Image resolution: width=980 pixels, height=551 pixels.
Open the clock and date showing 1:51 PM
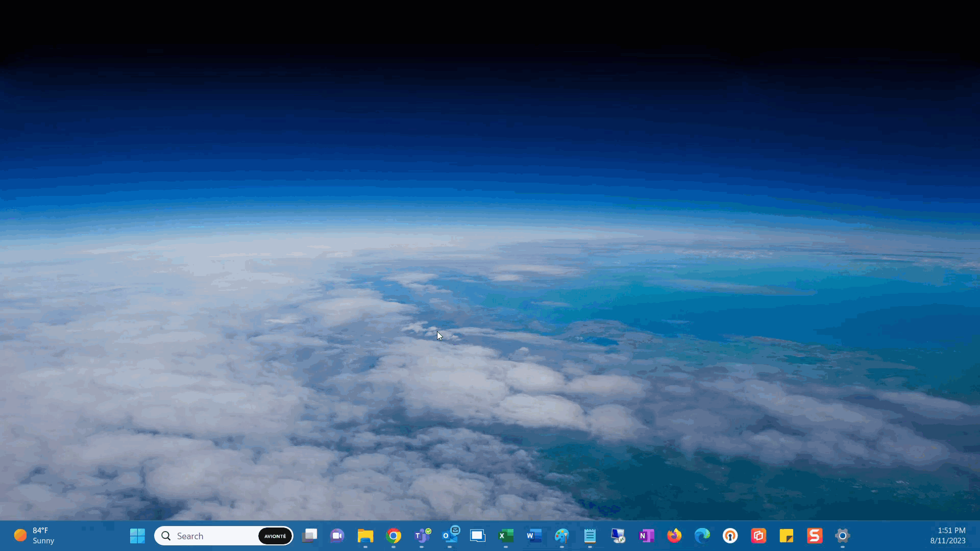[x=948, y=536]
